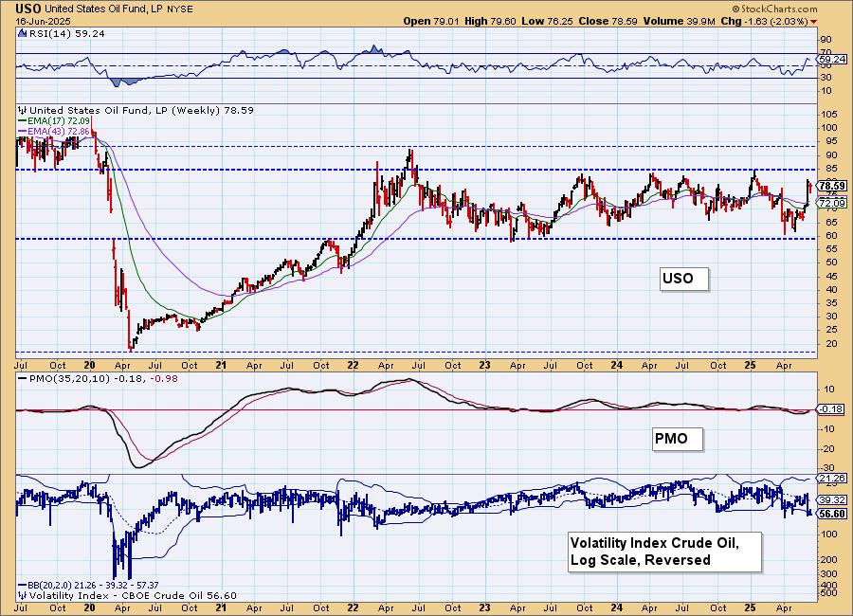
Task: Click the RSI(14) 59.24 legend text
Action: tap(66, 33)
